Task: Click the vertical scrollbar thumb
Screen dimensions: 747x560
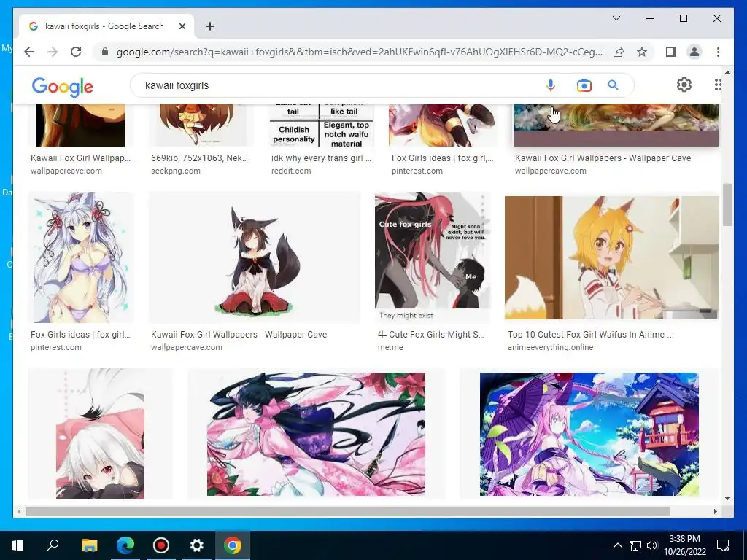Action: (727, 205)
